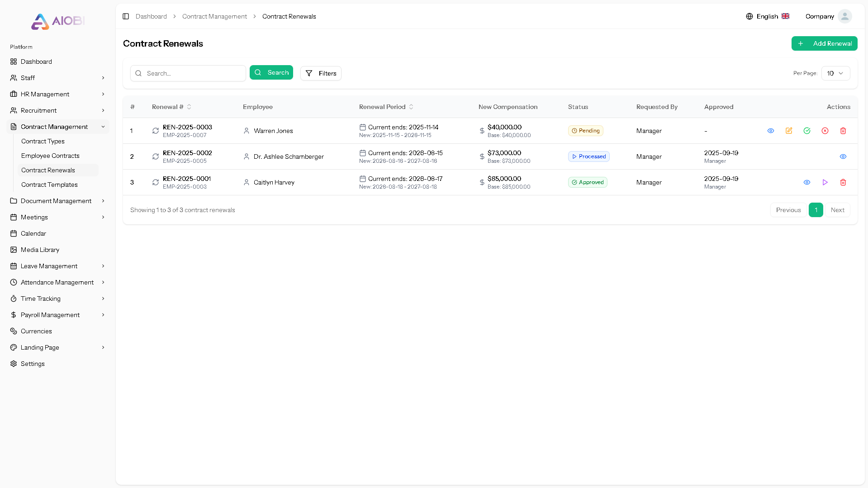Delete renewal REN-2025-0003 via trash icon
Screen dimensions: 868x488
pyautogui.click(x=843, y=131)
